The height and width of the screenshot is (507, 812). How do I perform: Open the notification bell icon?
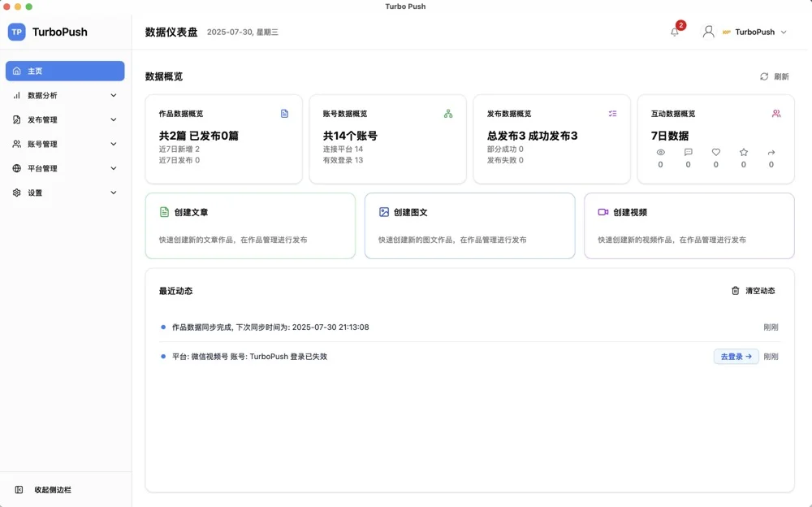pos(673,32)
